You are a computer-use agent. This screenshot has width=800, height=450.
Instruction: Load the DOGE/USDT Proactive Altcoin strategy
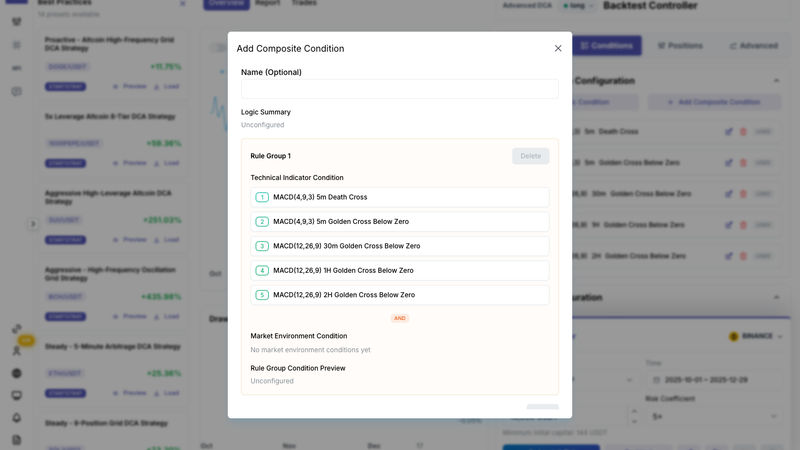click(x=167, y=86)
